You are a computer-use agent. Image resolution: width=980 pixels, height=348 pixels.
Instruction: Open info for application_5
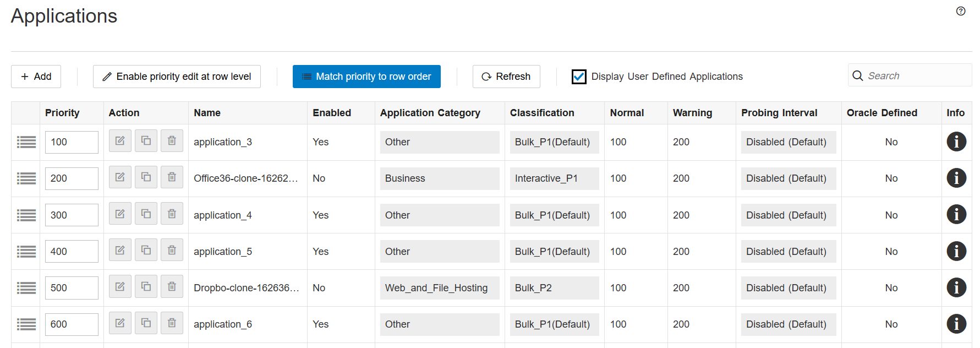coord(956,251)
